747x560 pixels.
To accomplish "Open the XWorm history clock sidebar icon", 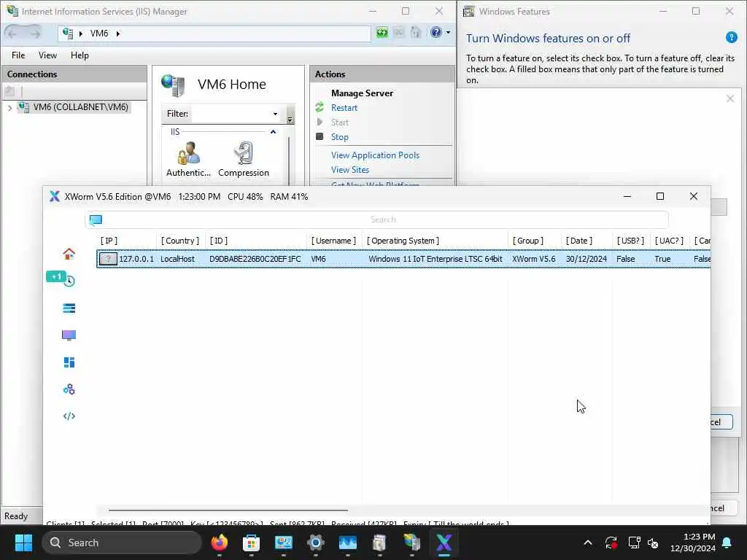I will 70,281.
